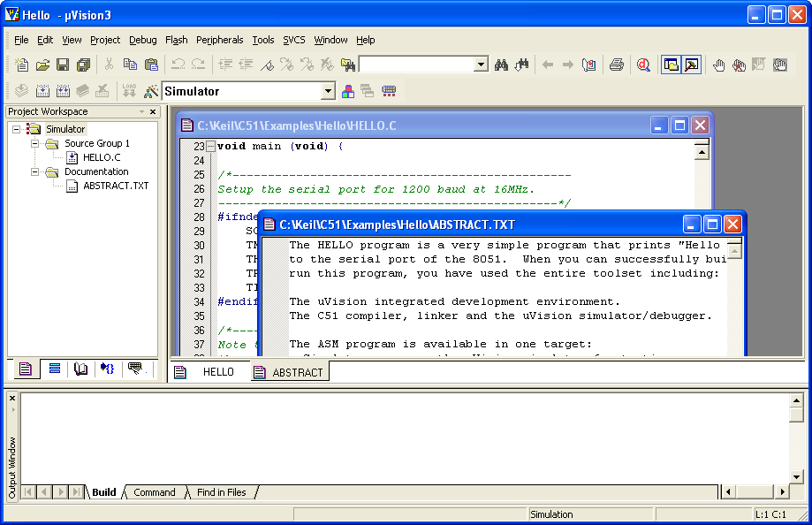Viewport: 812px width, 525px height.
Task: Start debug session with the magnifier 'd' icon
Action: [x=643, y=65]
